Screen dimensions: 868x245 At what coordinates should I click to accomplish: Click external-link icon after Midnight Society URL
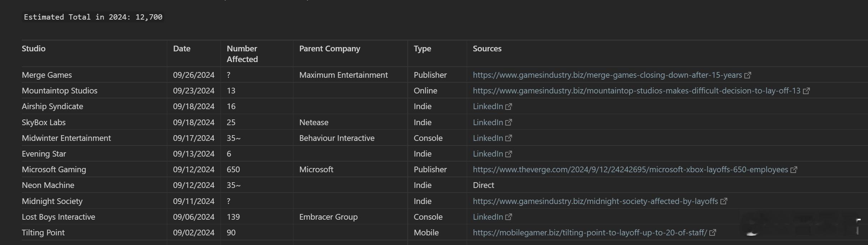click(x=724, y=201)
